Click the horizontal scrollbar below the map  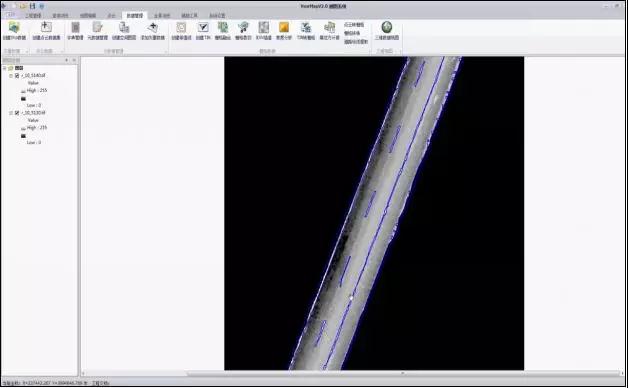pyautogui.click(x=352, y=374)
